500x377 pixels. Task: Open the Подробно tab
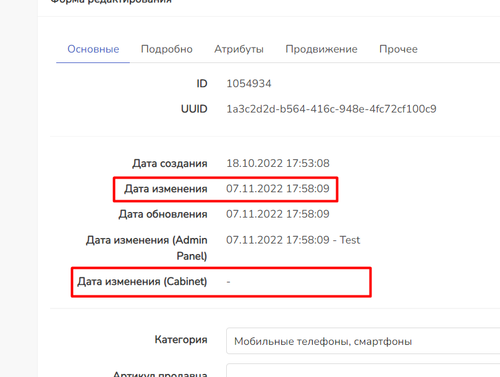[166, 49]
